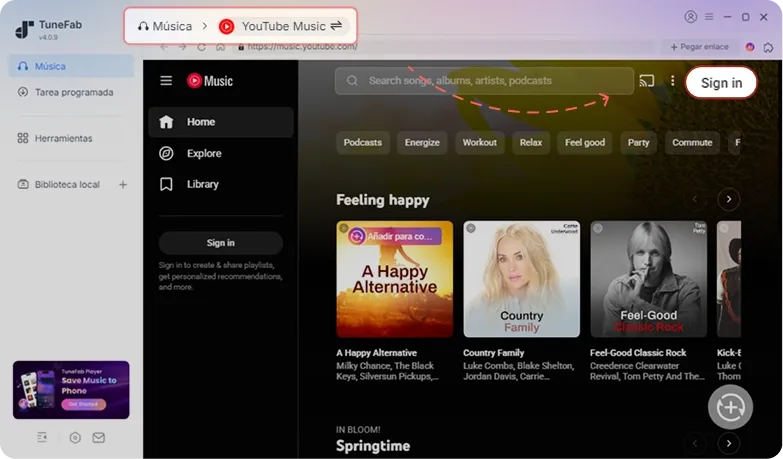
Task: Click the floating add-to-convert round button
Action: (x=730, y=408)
